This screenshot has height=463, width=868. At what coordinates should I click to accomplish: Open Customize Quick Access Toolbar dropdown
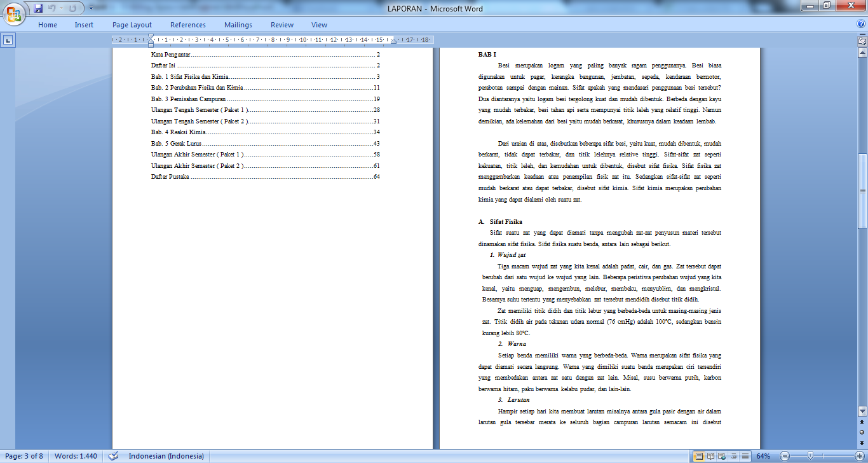pyautogui.click(x=92, y=8)
